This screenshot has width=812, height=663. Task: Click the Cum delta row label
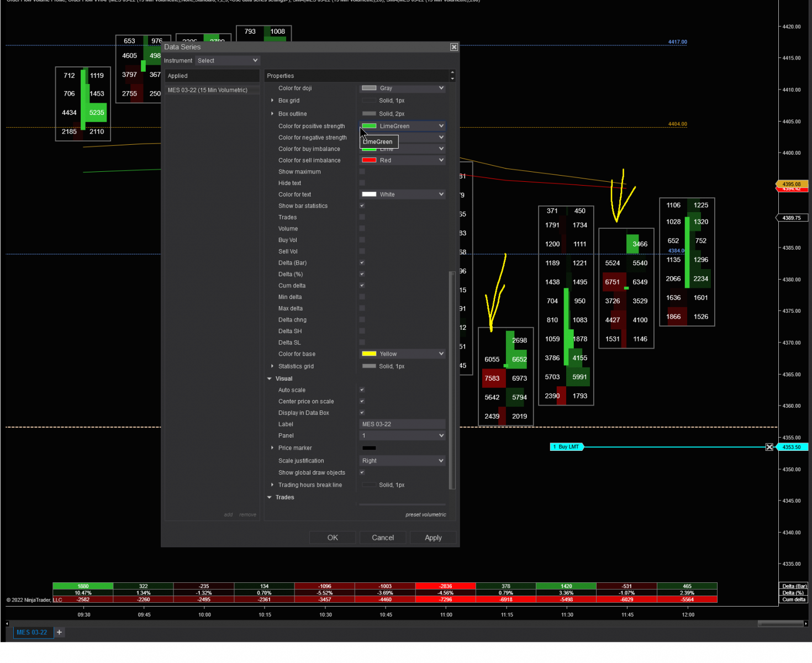[x=794, y=599]
